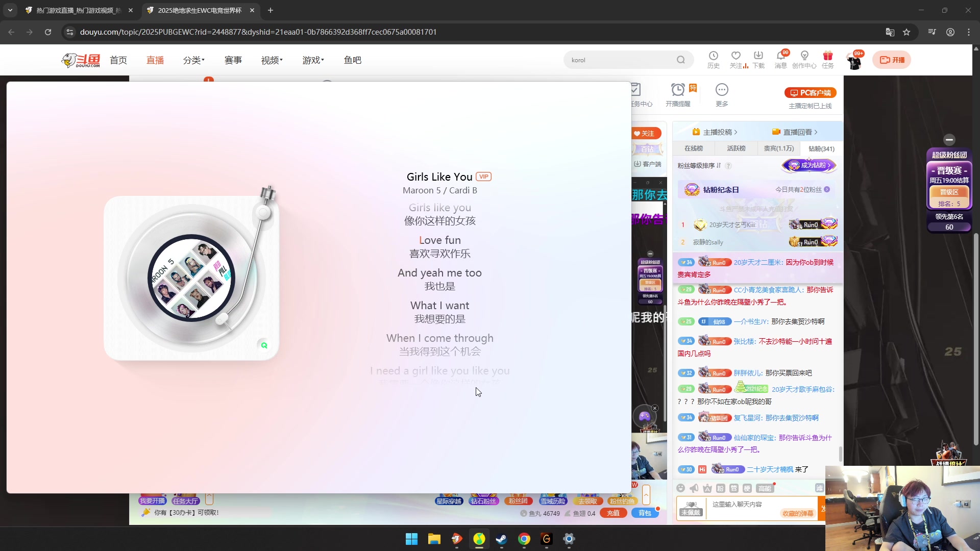Screen dimensions: 980x551
Task: Click the Douyu logo in the header
Action: tap(81, 60)
